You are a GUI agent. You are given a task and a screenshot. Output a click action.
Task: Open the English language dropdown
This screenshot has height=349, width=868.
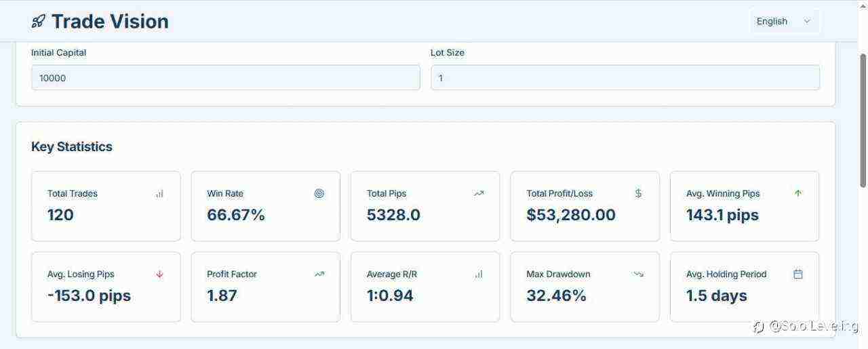pos(784,21)
